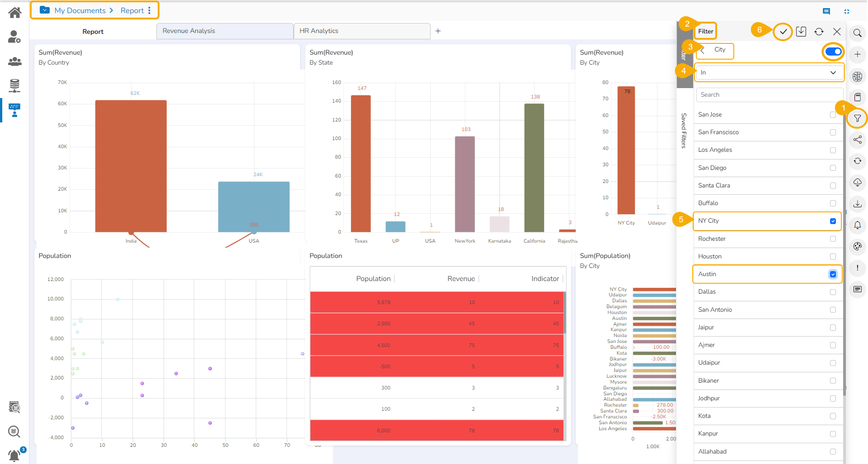Apply filter with the checkmark icon
This screenshot has height=464, width=868.
[x=783, y=32]
